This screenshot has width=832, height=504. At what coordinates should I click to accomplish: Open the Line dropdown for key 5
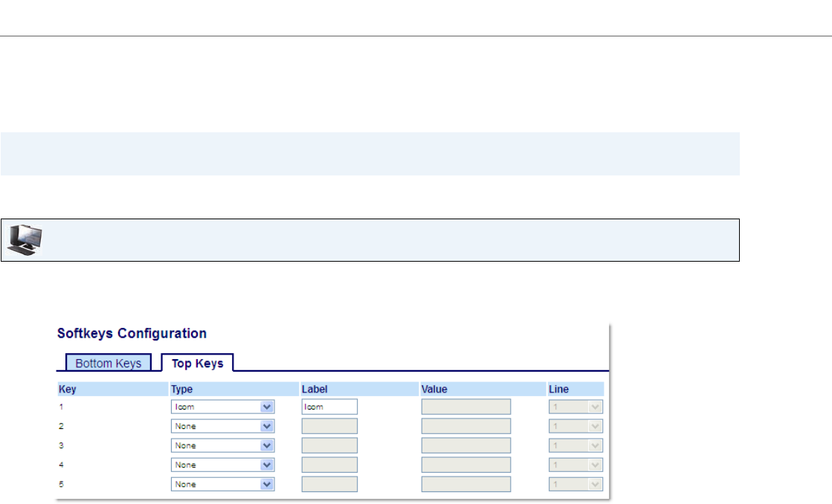[575, 485]
